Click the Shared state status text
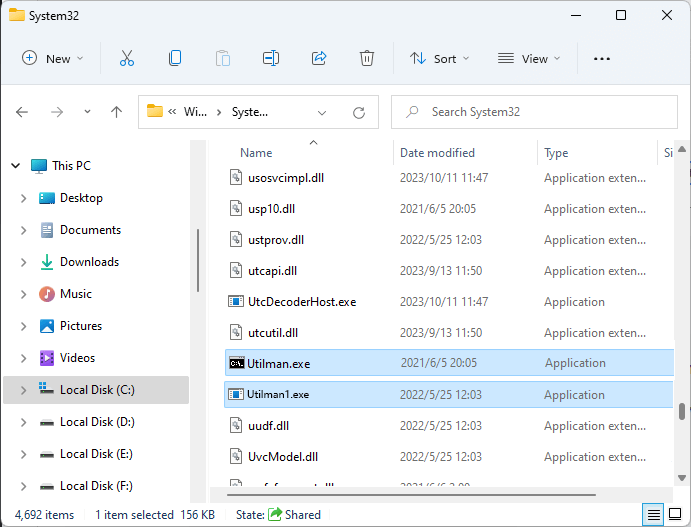Screen dimensions: 691x527 tap(303, 515)
